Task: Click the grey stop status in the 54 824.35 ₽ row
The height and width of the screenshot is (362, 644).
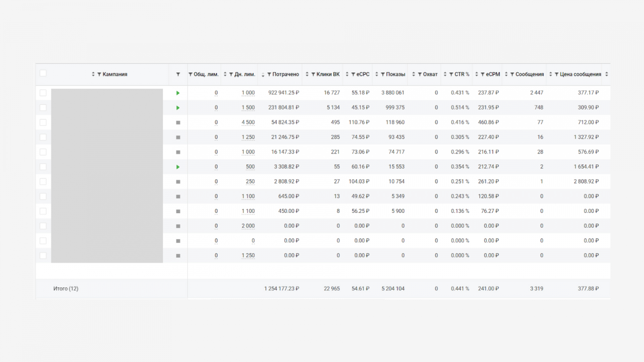Action: 178,123
